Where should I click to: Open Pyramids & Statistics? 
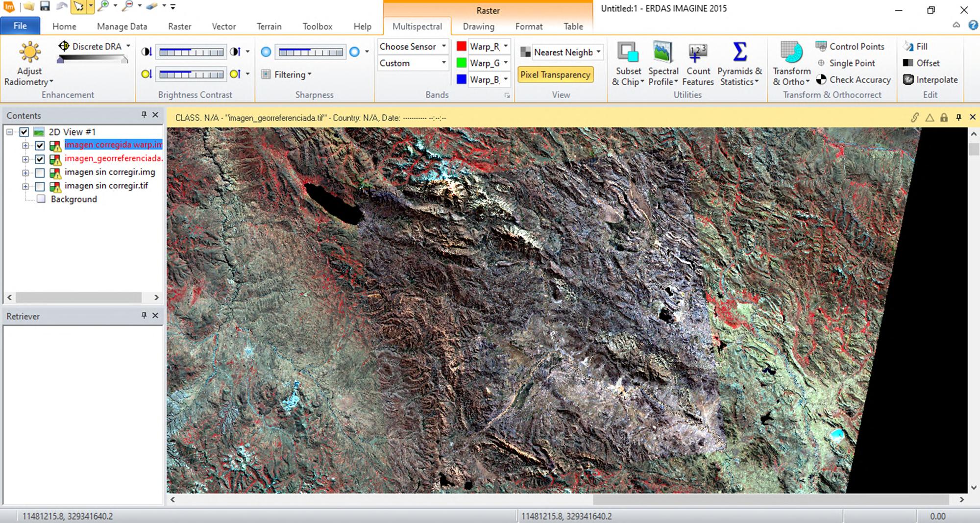[739, 64]
